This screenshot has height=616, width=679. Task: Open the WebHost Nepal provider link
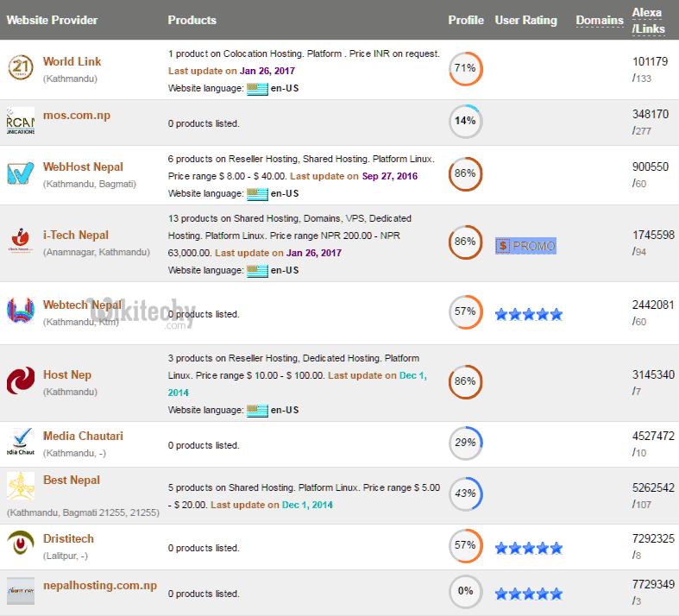[83, 167]
